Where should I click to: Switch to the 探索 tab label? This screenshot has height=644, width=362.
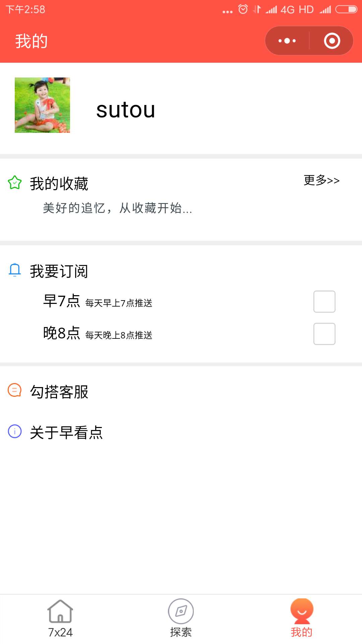click(x=181, y=632)
